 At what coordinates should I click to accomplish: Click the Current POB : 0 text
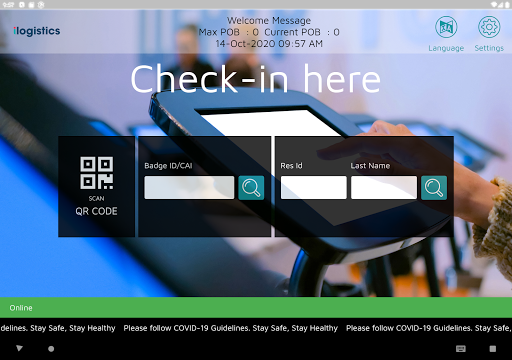coord(302,32)
